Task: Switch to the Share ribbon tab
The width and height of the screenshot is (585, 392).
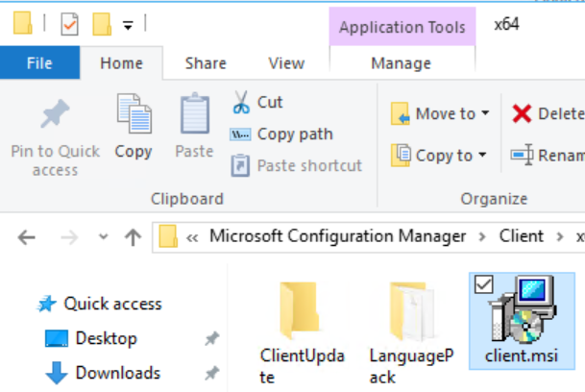Action: point(206,63)
